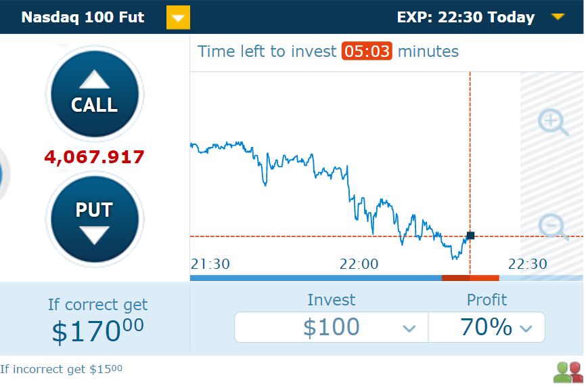588x386 pixels.
Task: Select the current price marker on chart
Action: 470,236
